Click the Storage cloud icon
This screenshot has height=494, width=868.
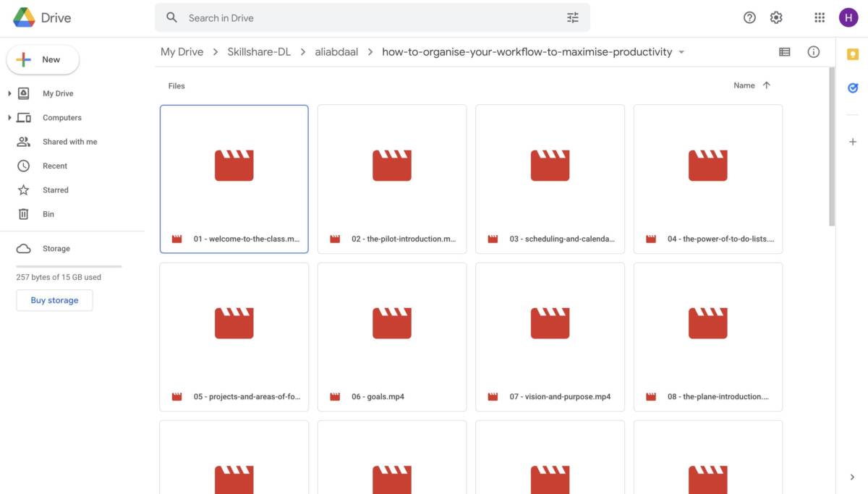pos(24,248)
